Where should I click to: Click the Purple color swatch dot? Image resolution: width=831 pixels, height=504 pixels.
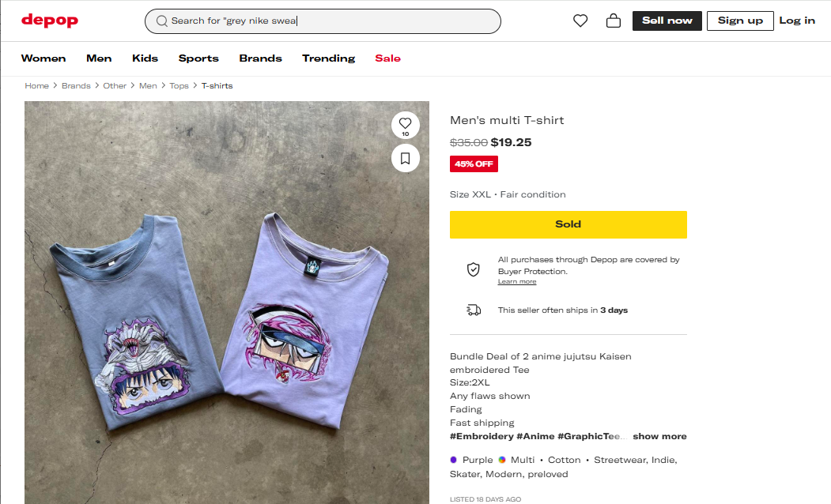click(454, 460)
